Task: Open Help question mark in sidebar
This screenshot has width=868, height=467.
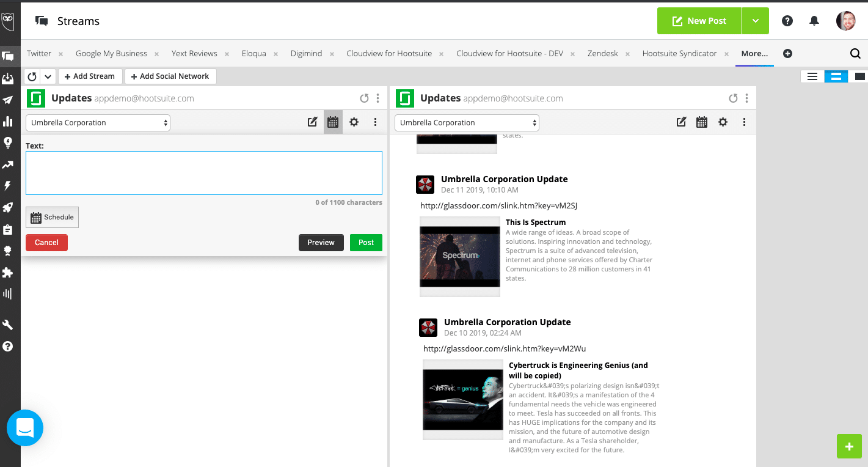Action: [8, 346]
